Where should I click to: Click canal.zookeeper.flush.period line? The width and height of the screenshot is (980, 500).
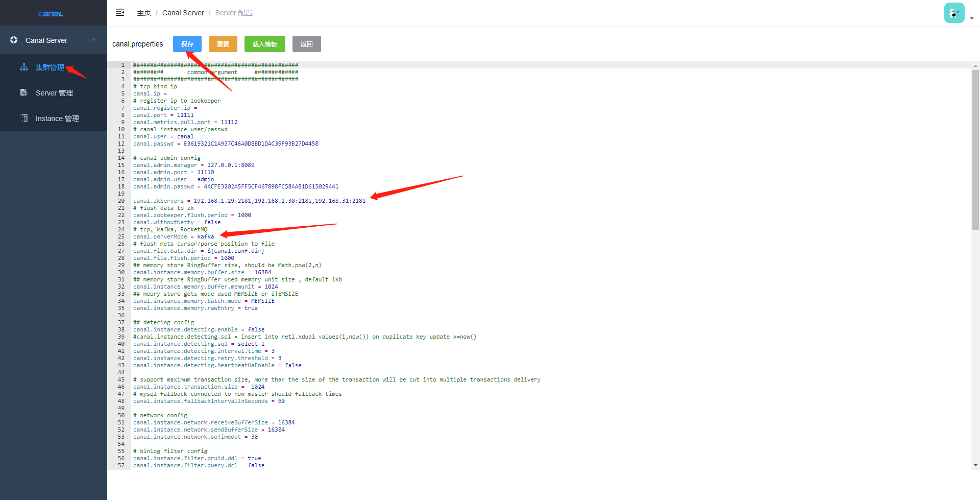pyautogui.click(x=192, y=215)
